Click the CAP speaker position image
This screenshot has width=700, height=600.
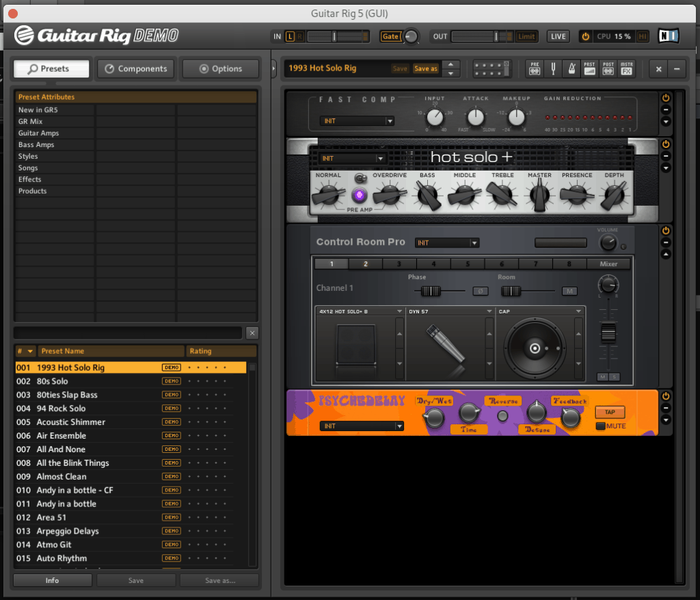pos(535,348)
